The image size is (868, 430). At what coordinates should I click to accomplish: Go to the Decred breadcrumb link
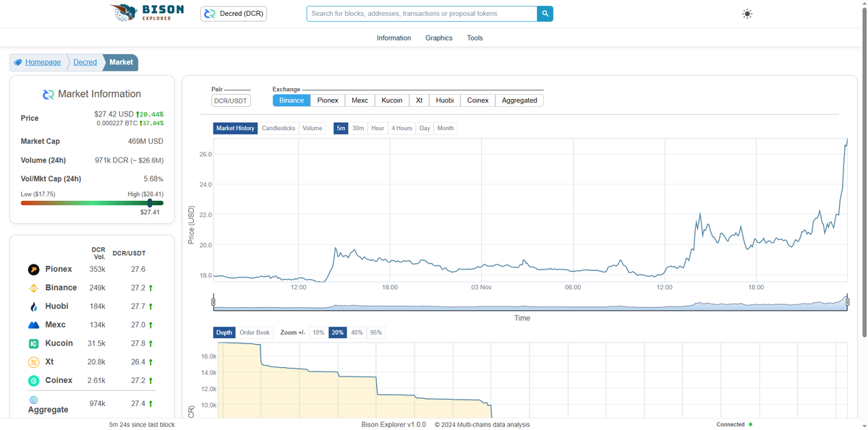[x=85, y=62]
